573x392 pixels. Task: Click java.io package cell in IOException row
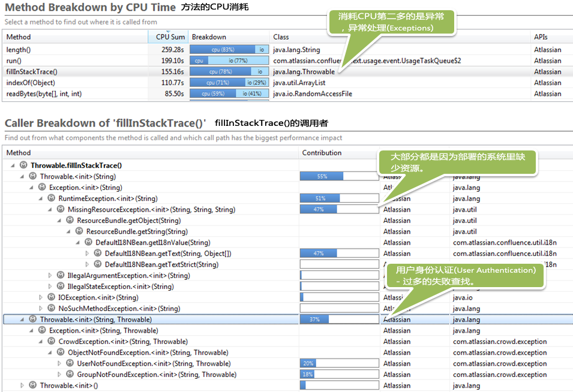coord(463,297)
